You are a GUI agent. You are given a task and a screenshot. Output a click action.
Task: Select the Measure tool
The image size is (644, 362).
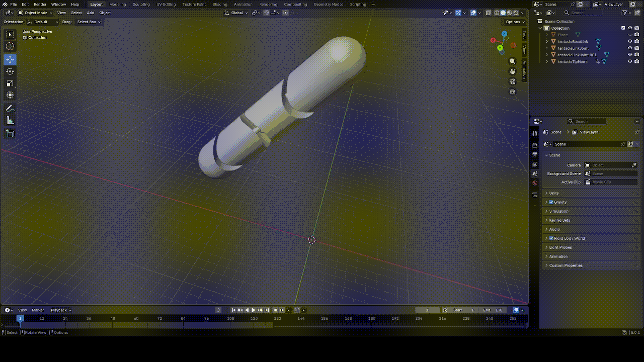[10, 120]
